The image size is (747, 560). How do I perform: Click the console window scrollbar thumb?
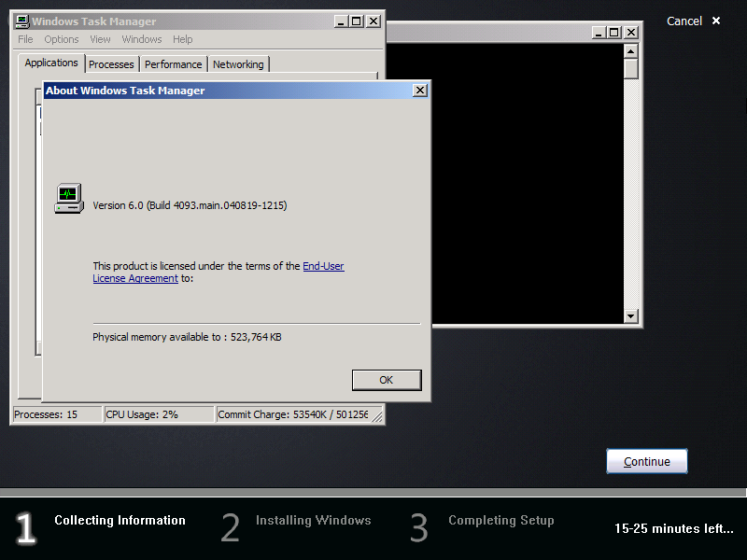631,68
